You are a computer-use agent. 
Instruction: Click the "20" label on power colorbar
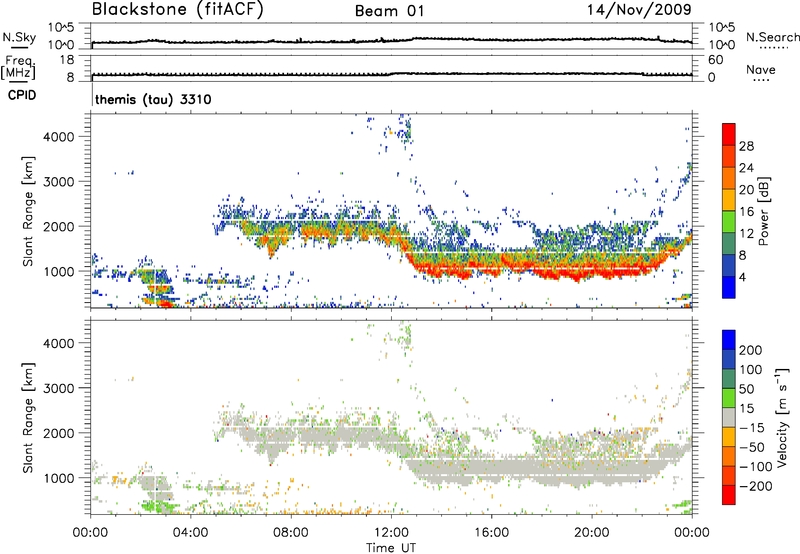coord(746,190)
